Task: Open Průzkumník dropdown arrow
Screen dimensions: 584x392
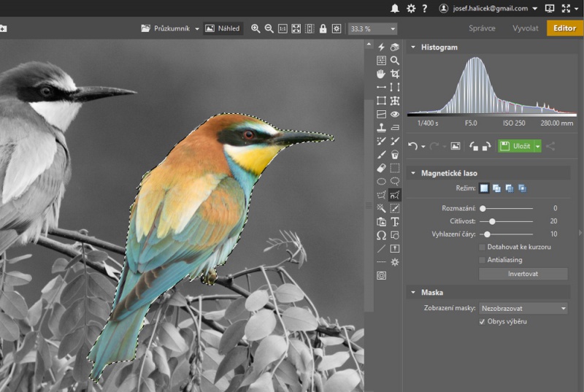Action: pos(197,28)
